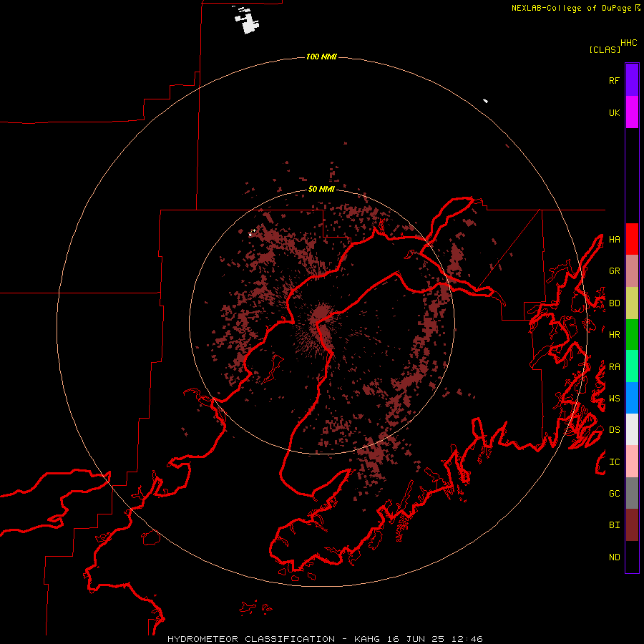Click the UK legend label

pyautogui.click(x=614, y=112)
